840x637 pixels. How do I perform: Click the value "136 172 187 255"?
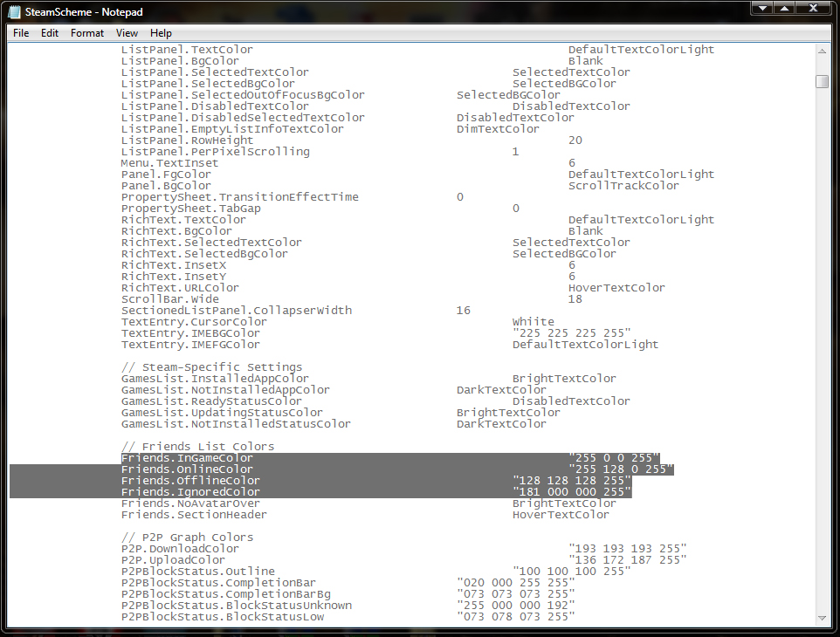tap(627, 560)
